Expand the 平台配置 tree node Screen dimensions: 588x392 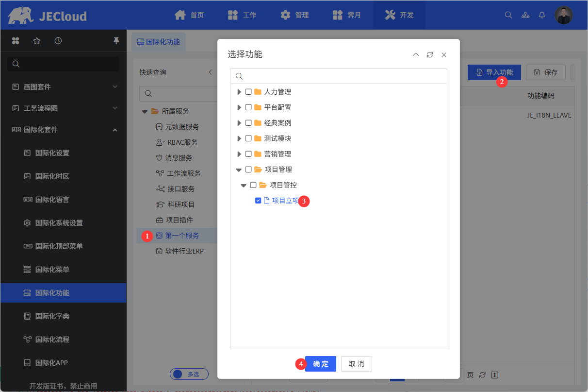point(239,107)
